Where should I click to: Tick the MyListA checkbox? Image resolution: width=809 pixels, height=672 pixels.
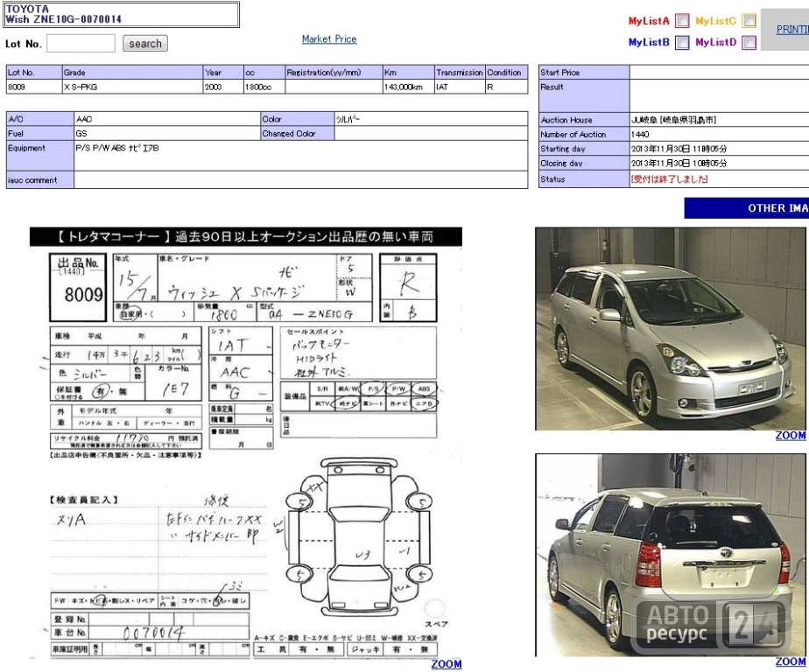point(682,21)
